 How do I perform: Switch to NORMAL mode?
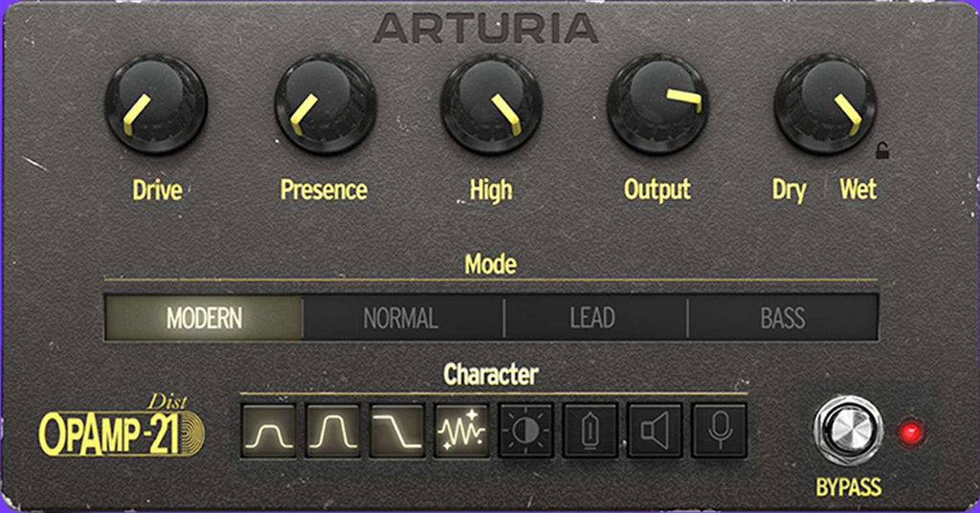coord(402,318)
